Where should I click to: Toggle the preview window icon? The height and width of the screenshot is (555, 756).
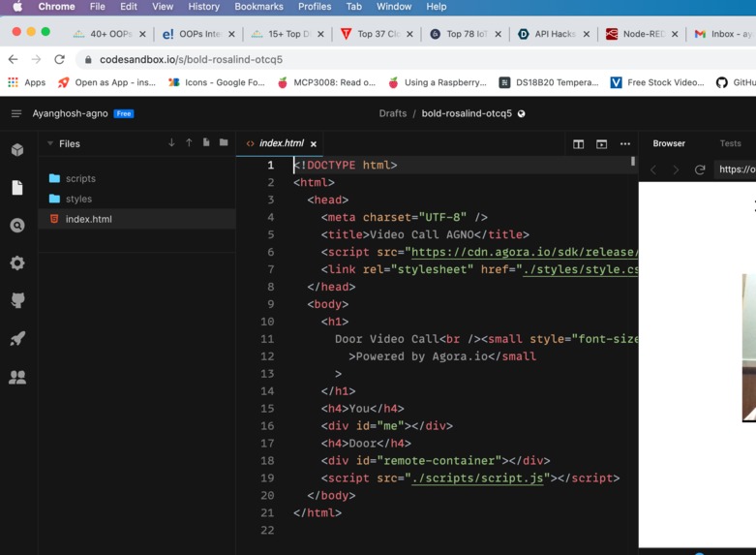click(x=602, y=143)
